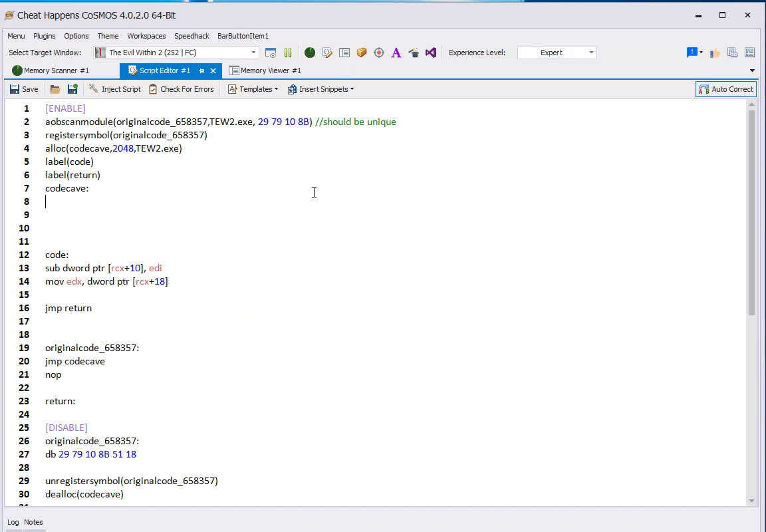Click the cascading windows layout icon
This screenshot has height=532, width=766.
pos(732,53)
